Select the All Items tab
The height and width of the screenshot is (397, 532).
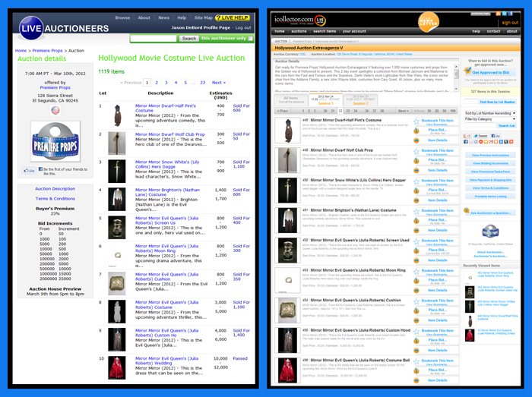291,100
